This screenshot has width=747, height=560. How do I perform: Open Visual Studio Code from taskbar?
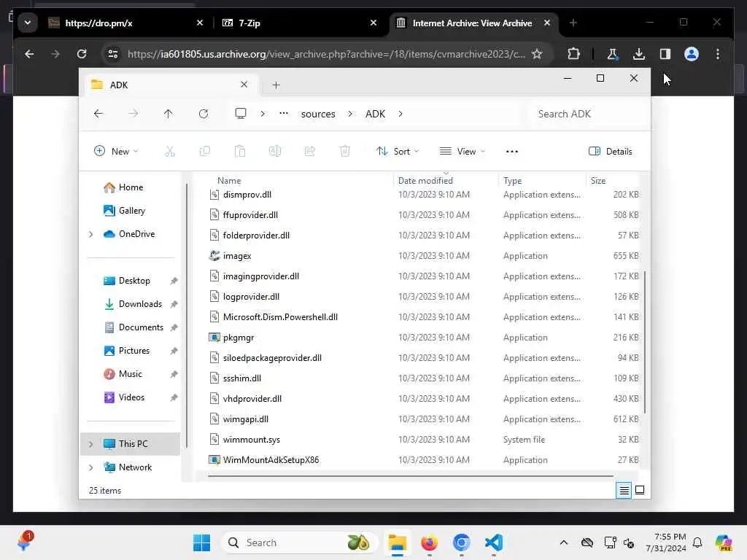(x=494, y=542)
